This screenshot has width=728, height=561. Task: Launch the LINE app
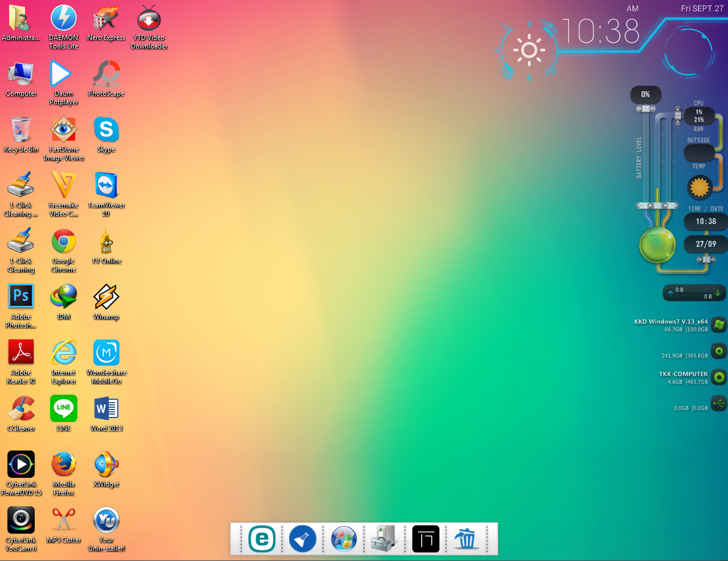click(x=64, y=408)
